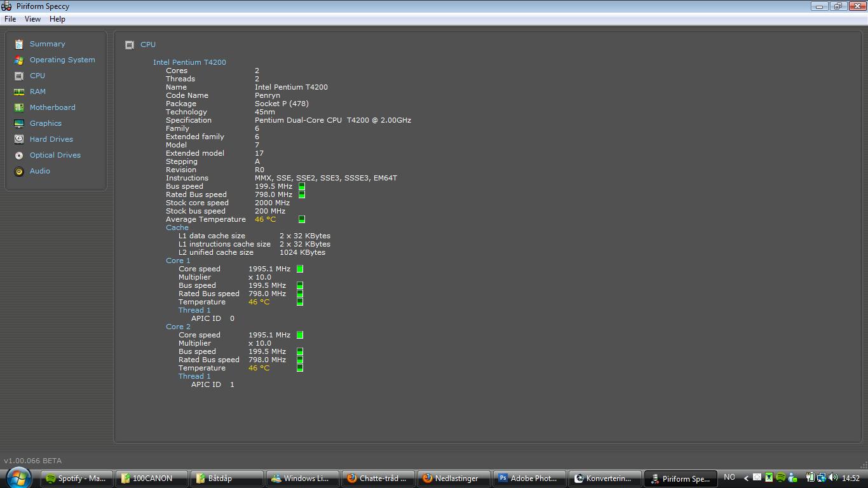Switch to the Spotify taskbar button
Image resolution: width=868 pixels, height=488 pixels.
(x=77, y=478)
